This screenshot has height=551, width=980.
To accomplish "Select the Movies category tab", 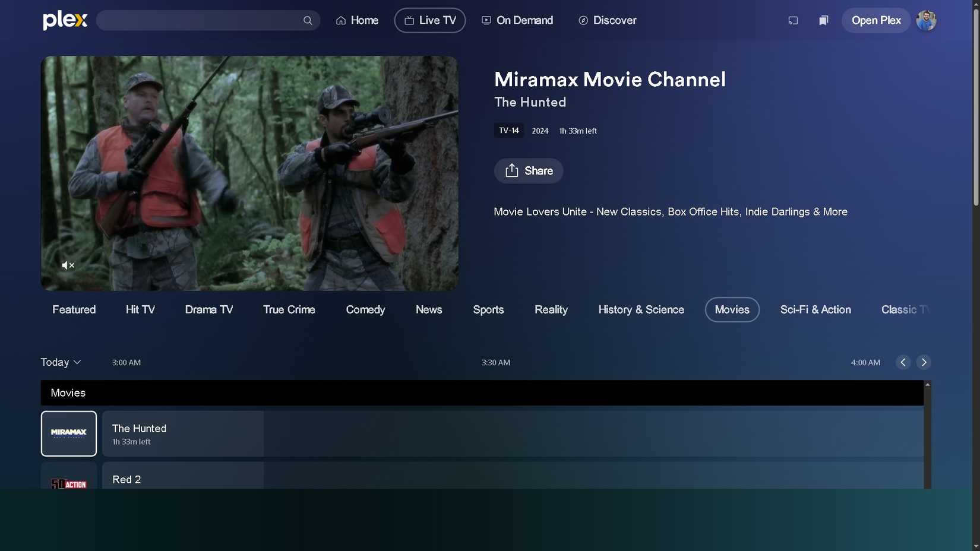I will point(732,310).
